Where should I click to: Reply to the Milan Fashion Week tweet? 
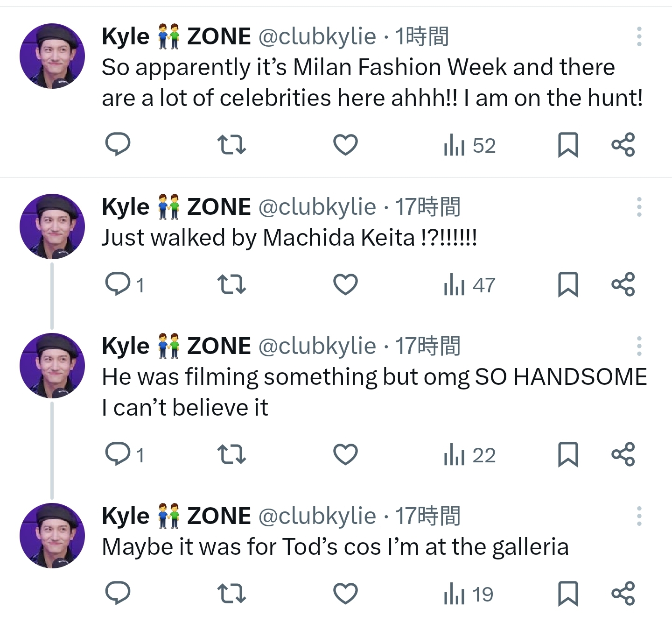click(118, 144)
